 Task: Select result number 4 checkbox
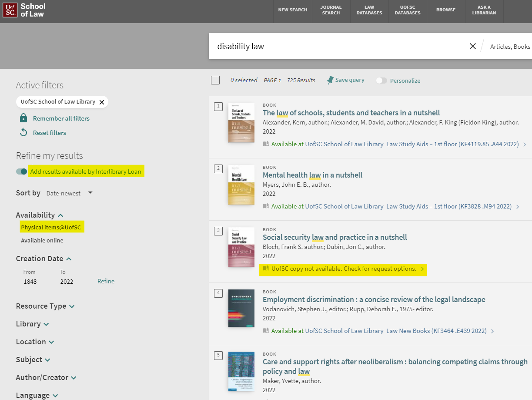218,293
